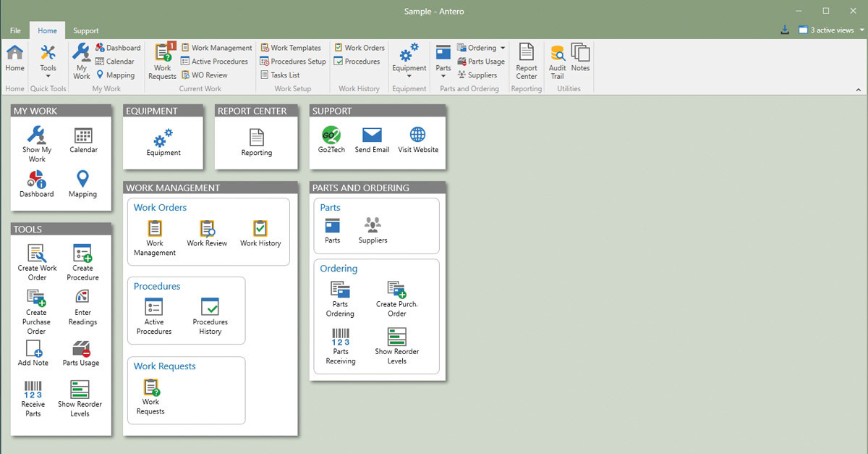
Task: Click Mapping in ribbon My Work group
Action: point(115,75)
